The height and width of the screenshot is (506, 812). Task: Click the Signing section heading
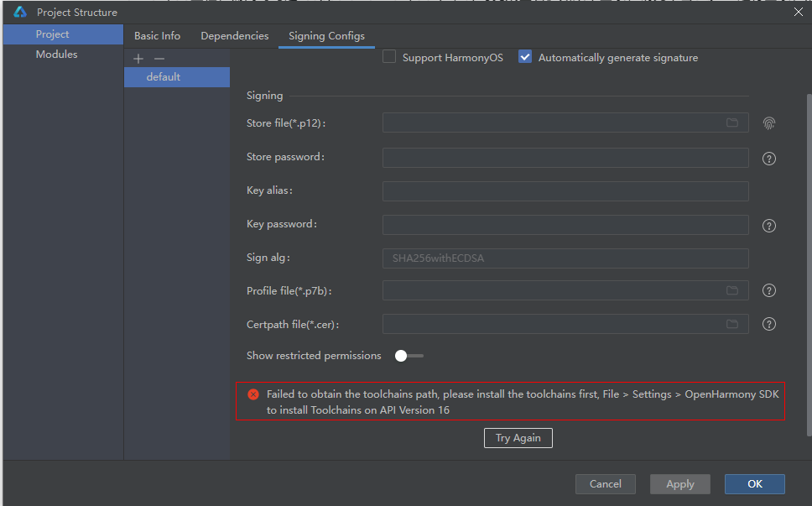tap(264, 96)
